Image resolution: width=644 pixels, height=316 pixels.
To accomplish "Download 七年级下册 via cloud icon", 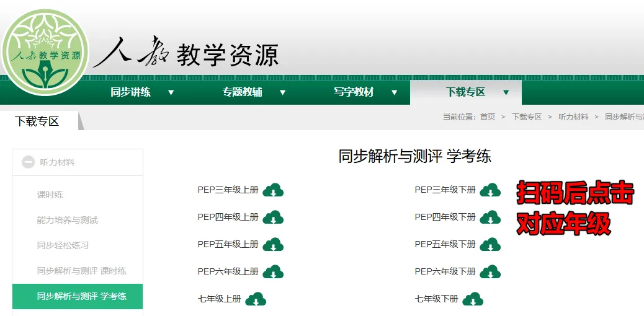I will (473, 299).
